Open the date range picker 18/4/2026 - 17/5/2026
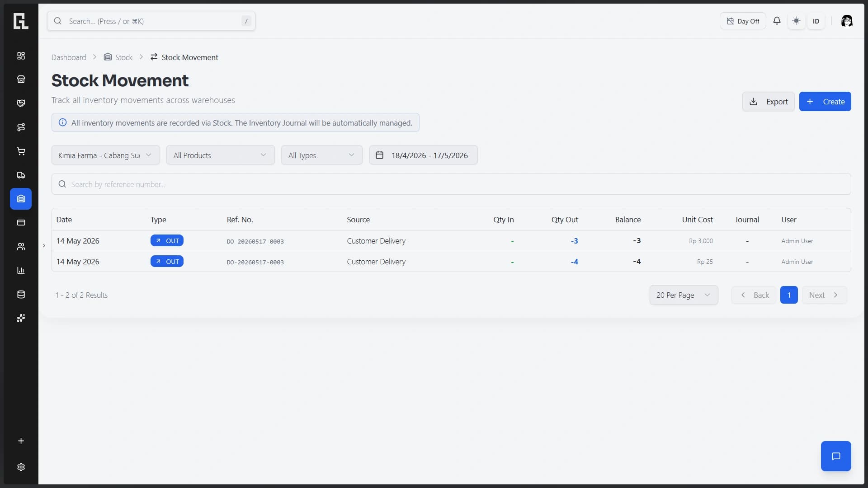Viewport: 868px width, 488px height. click(423, 155)
